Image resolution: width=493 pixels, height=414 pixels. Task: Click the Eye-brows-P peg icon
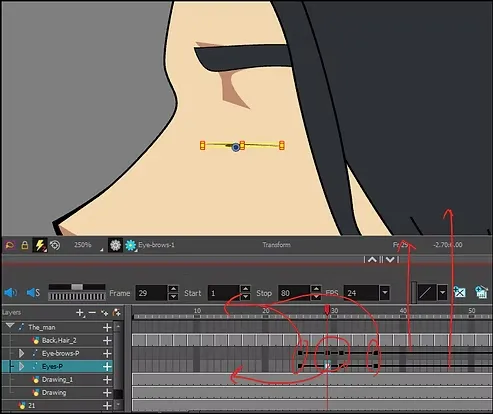tap(35, 353)
